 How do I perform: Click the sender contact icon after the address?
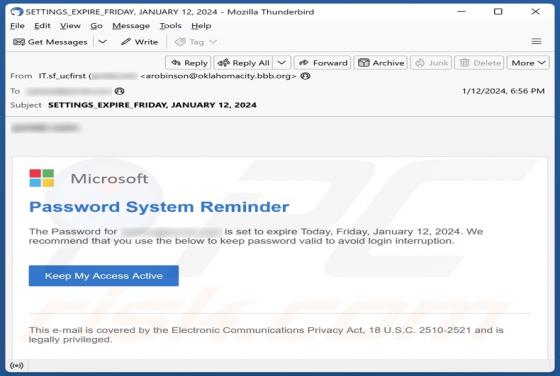[x=305, y=76]
